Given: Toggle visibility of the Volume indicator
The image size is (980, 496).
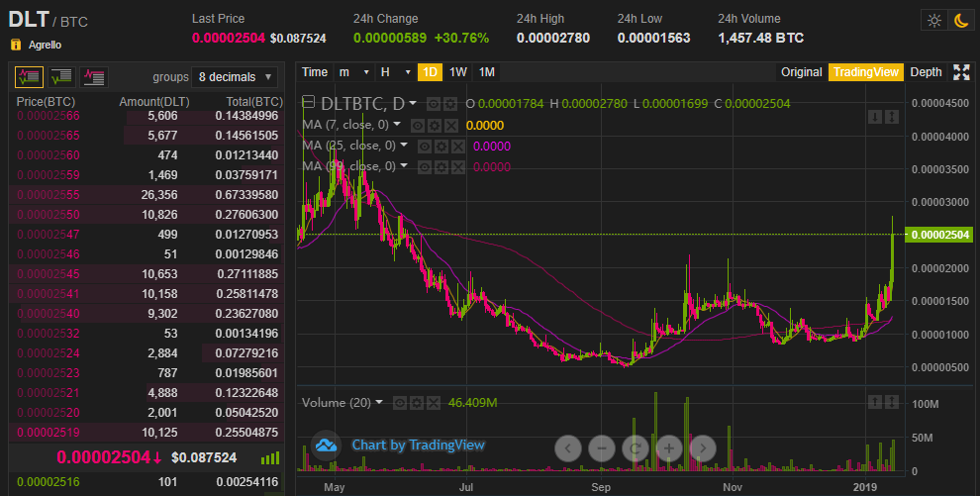Looking at the screenshot, I should (400, 403).
